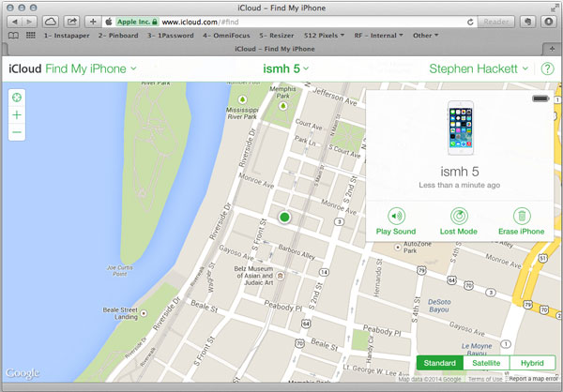Image resolution: width=563 pixels, height=392 pixels.
Task: Add bookmark with the plus button
Action: pos(93,22)
